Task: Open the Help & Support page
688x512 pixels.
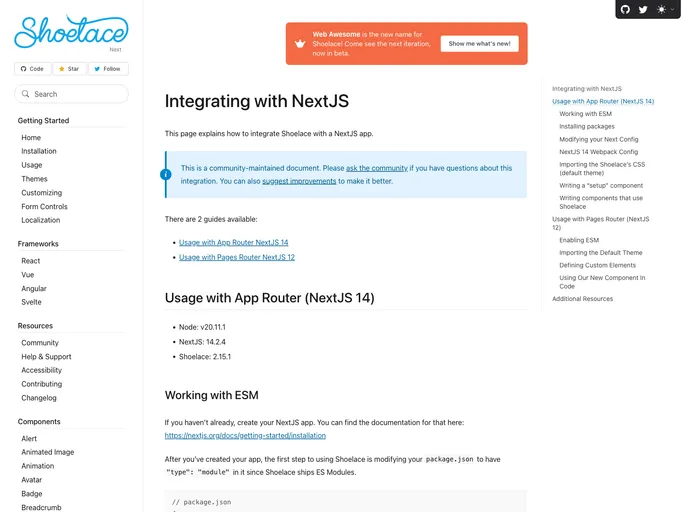Action: (47, 357)
